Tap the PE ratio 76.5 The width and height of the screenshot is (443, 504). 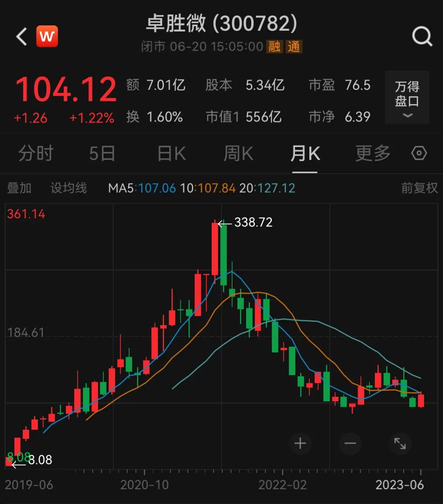pyautogui.click(x=358, y=85)
